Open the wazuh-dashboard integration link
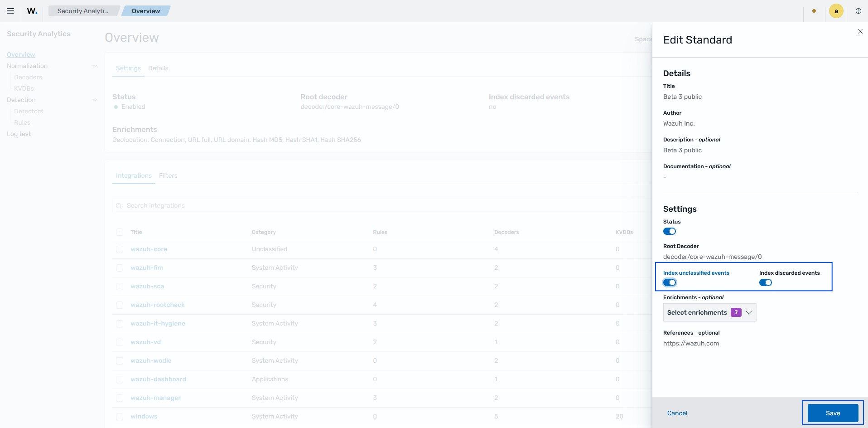The width and height of the screenshot is (868, 428). [158, 379]
